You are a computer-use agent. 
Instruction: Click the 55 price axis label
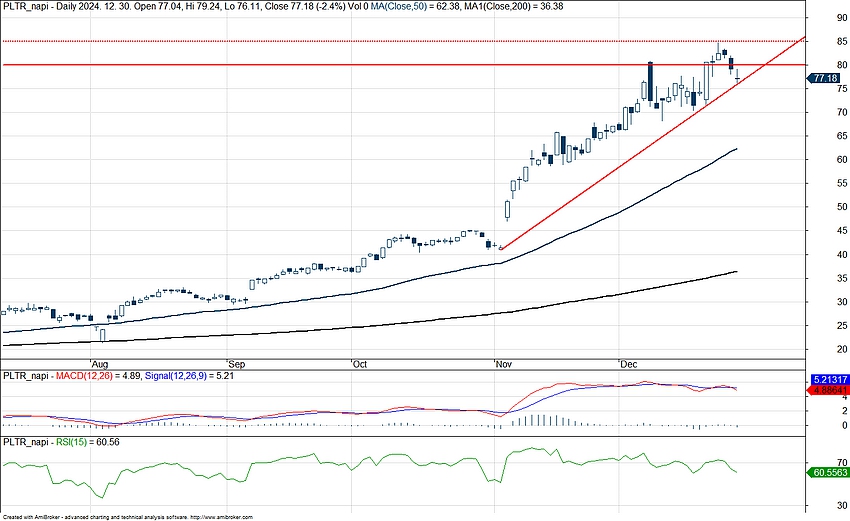(x=842, y=184)
